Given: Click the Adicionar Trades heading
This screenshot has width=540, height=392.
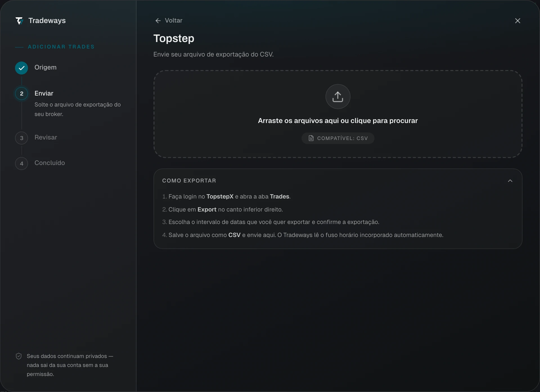Looking at the screenshot, I should 61,47.
